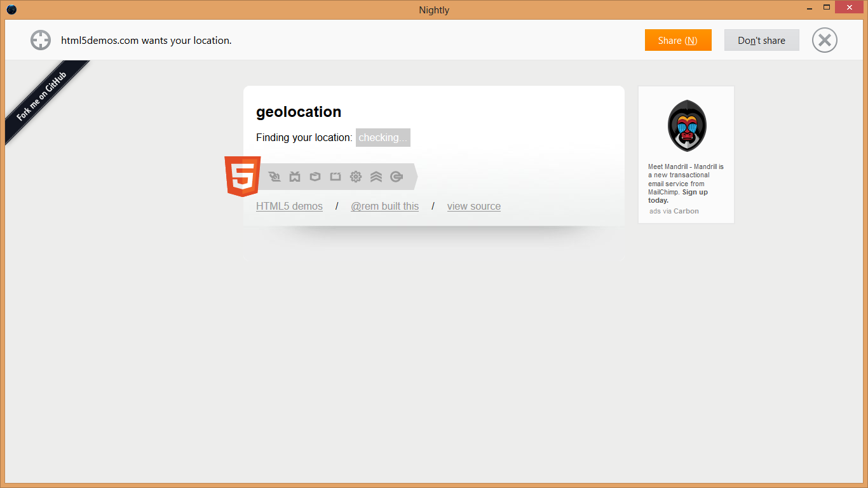This screenshot has width=868, height=488.
Task: Click the HTML5 Offline Storage circular icon
Action: (x=397, y=177)
